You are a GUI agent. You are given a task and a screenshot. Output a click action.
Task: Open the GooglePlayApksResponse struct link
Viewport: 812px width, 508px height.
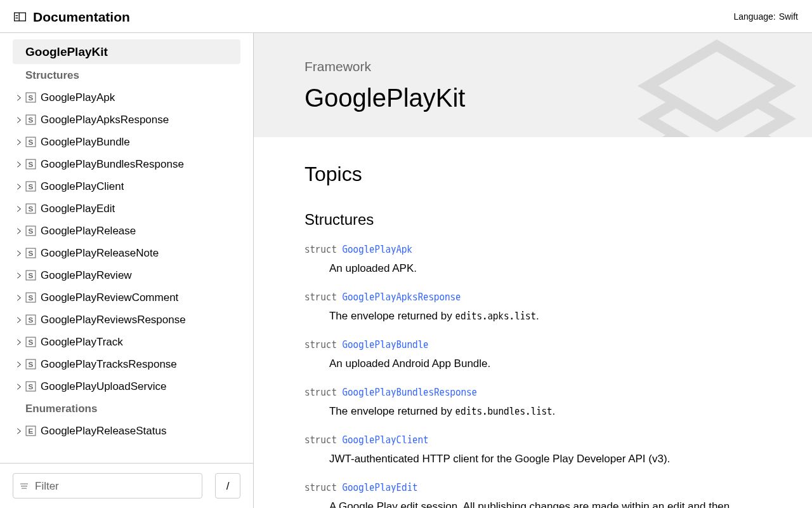[402, 297]
